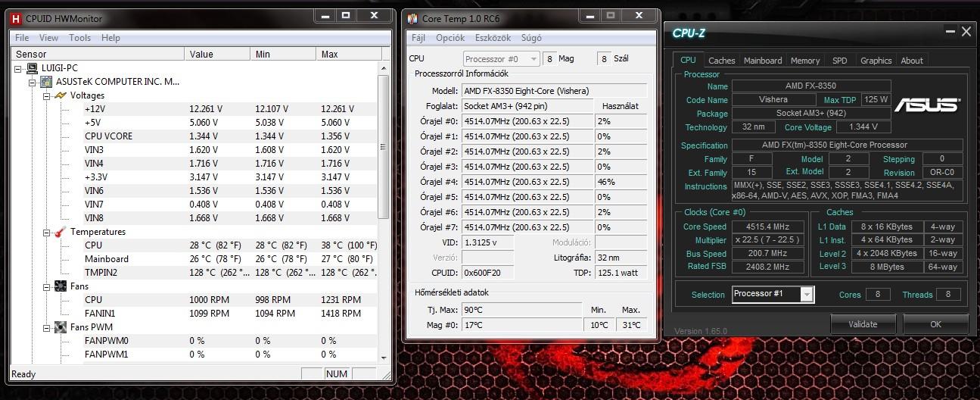Click the VID 1.3125 v field
The height and width of the screenshot is (400, 980).
click(x=489, y=242)
